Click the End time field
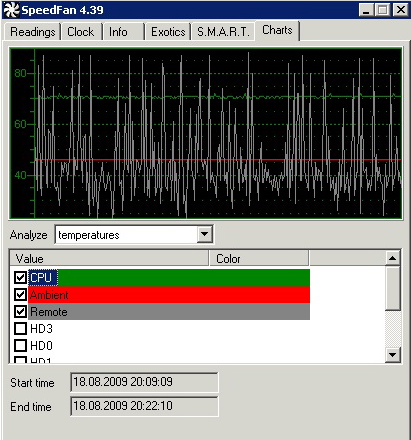Viewport: 411px width, 440px height. (x=144, y=406)
